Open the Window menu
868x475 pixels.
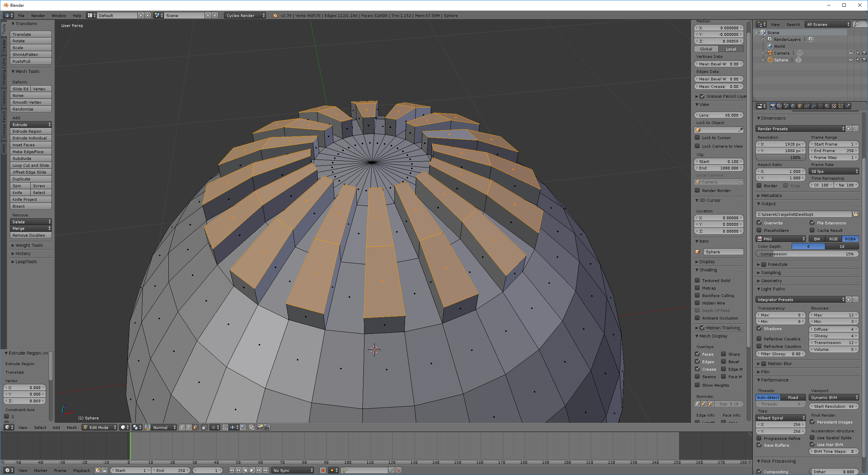[59, 15]
